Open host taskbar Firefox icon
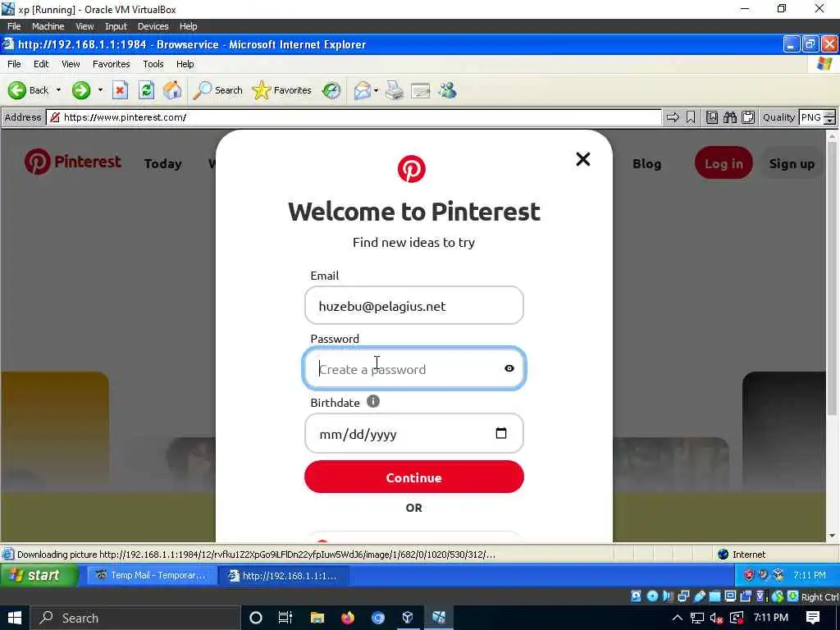 (x=348, y=618)
